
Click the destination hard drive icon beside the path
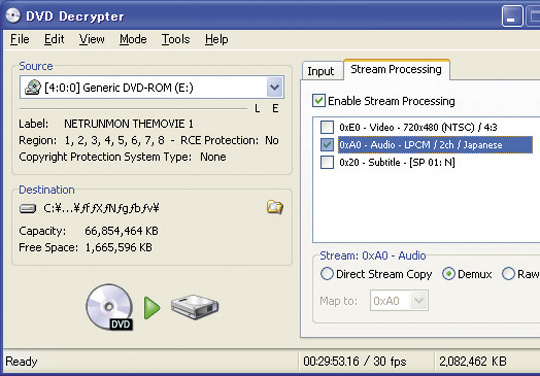point(28,208)
